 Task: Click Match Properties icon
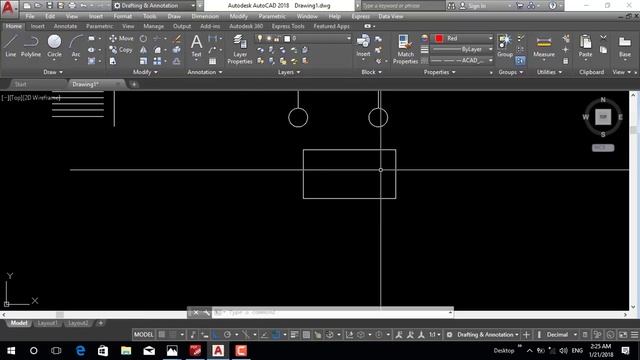(405, 49)
